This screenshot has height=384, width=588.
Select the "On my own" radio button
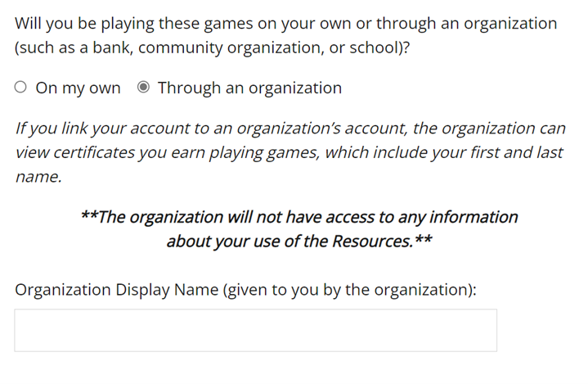20,88
